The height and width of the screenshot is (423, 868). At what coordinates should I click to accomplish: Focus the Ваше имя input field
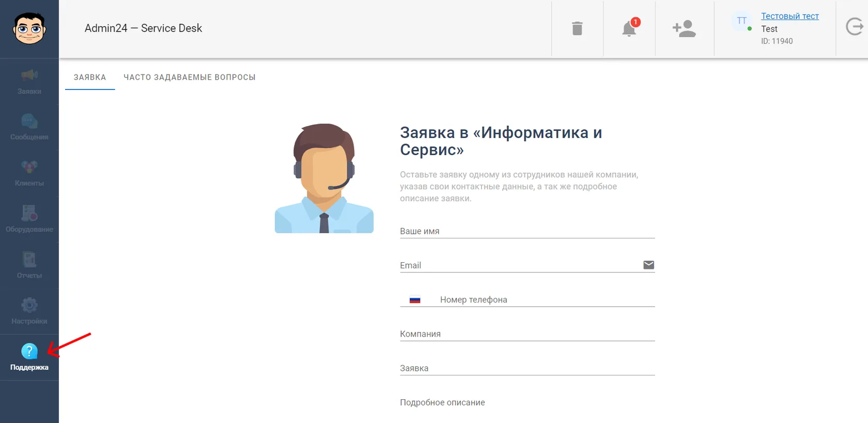point(528,231)
